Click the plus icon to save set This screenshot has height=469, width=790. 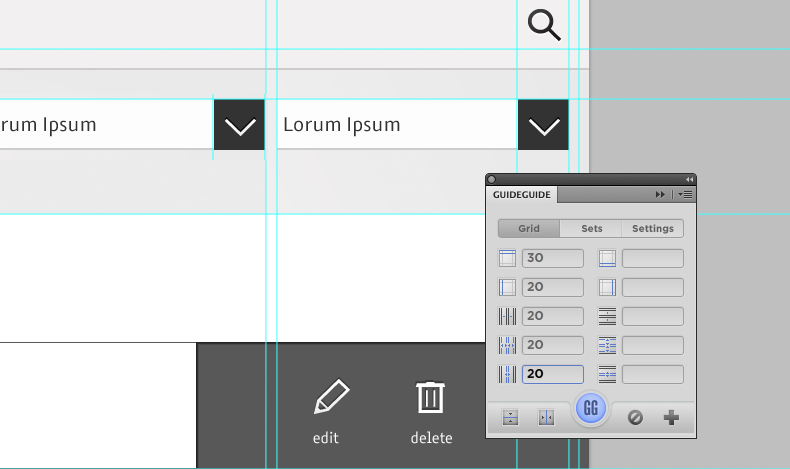pyautogui.click(x=671, y=417)
